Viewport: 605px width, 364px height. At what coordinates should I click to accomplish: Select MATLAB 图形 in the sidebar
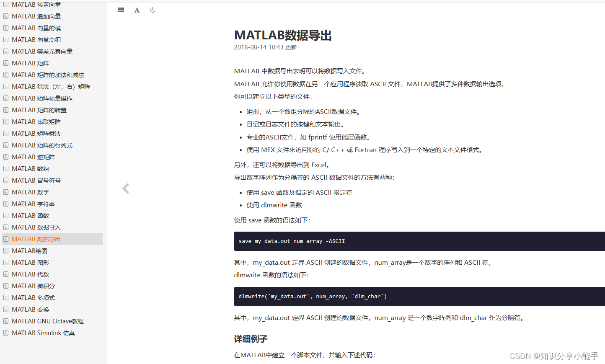[x=30, y=263]
